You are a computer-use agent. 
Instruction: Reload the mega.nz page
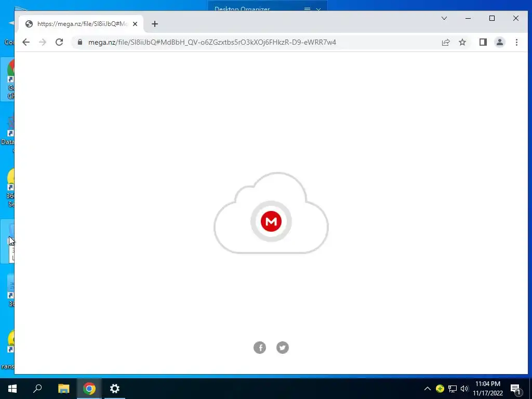click(59, 42)
